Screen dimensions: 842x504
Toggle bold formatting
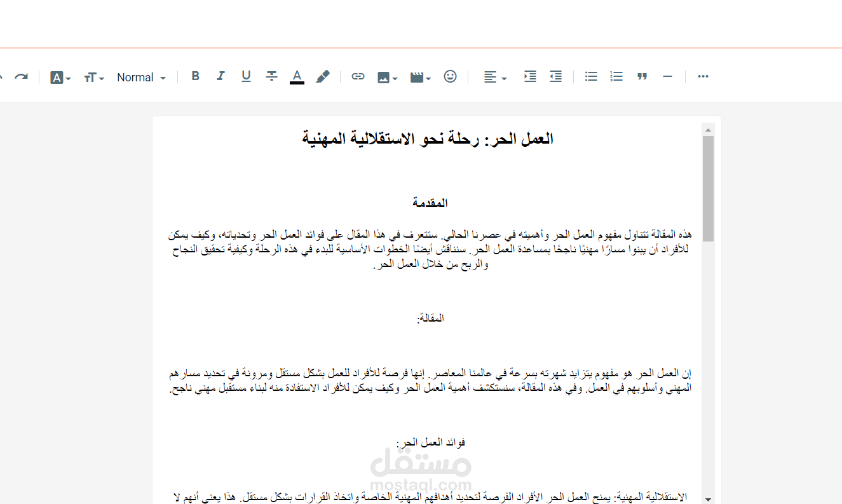pos(196,76)
